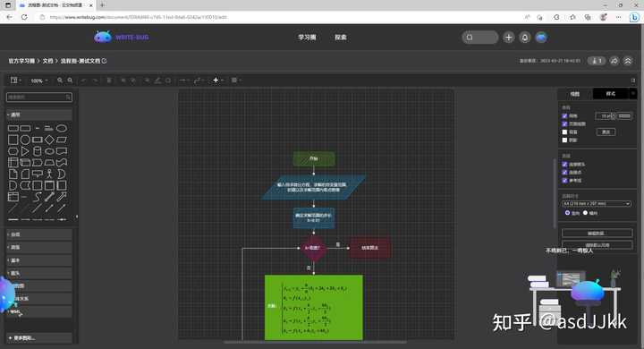This screenshot has height=349, width=644.
Task: Open the view layout menu in the diagram toolbar
Action: (x=15, y=81)
